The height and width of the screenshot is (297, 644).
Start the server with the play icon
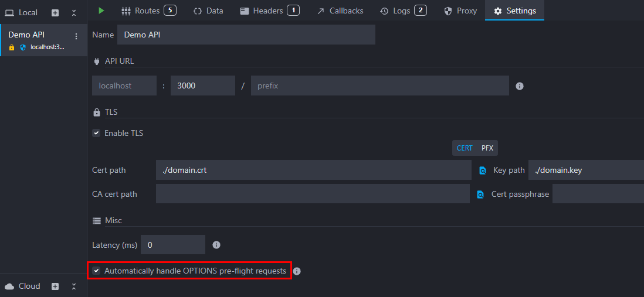pos(101,11)
